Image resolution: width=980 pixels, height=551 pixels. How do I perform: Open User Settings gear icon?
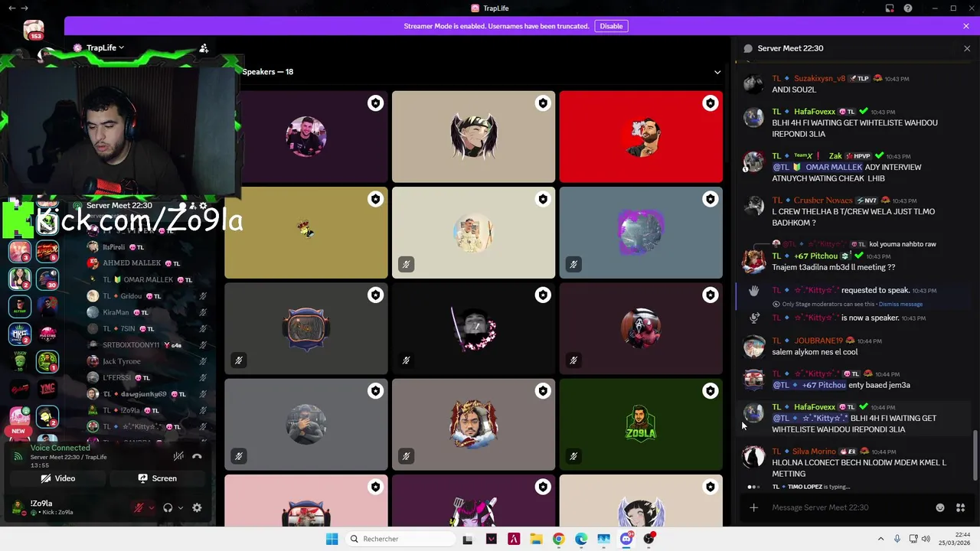tap(197, 507)
